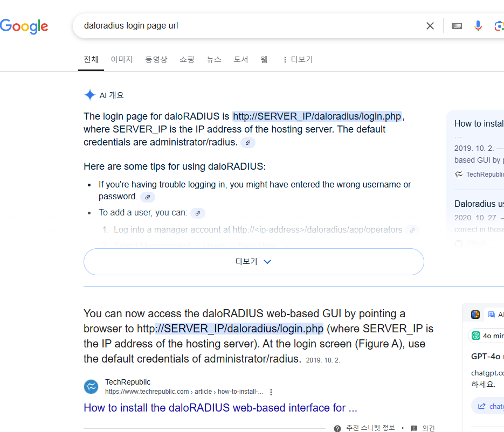
Task: Switch to the 이미지 tab
Action: pyautogui.click(x=122, y=59)
